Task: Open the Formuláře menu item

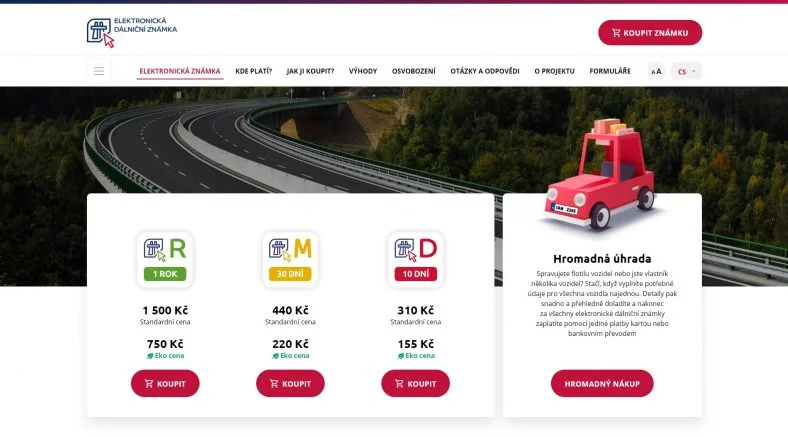Action: point(610,71)
